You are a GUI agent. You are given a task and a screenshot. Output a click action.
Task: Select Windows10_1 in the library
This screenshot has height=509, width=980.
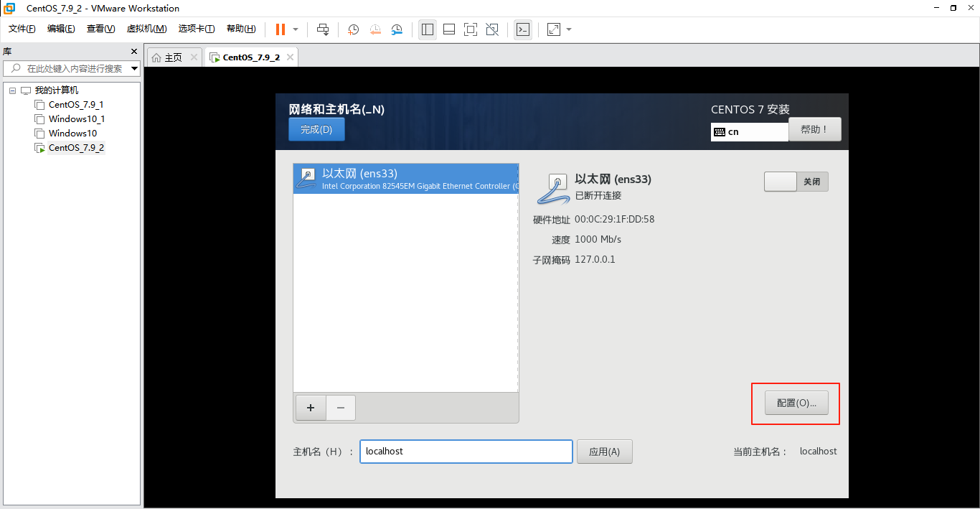(x=77, y=119)
